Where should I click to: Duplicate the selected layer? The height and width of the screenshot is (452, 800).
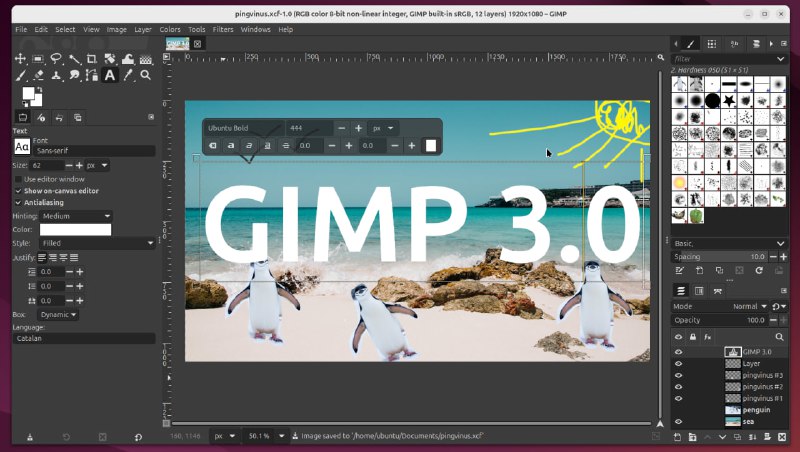pyautogui.click(x=737, y=437)
